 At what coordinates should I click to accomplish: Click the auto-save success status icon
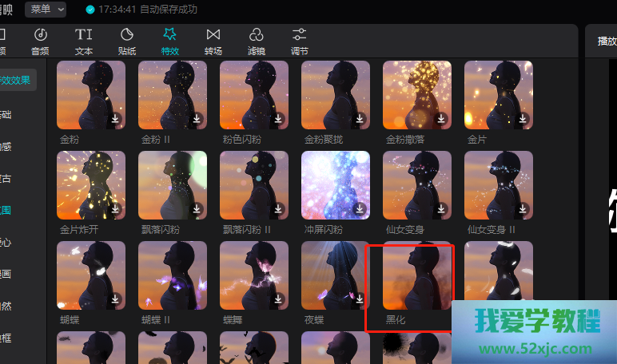point(90,10)
